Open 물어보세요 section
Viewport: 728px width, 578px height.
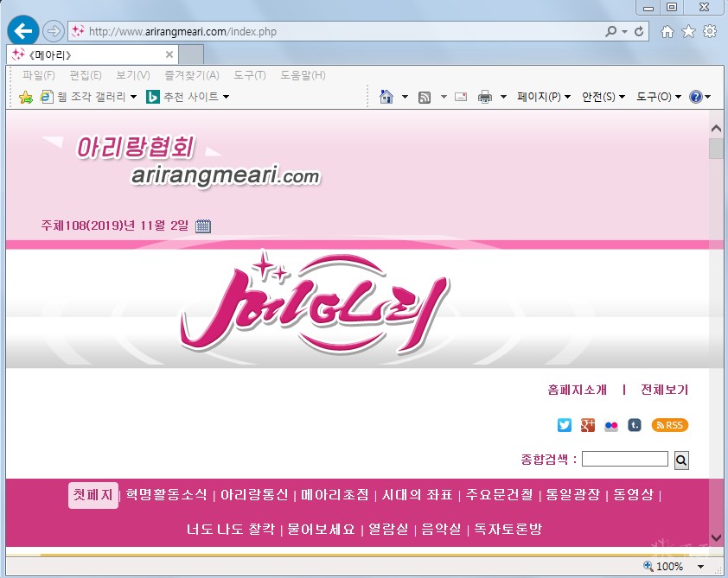(321, 529)
